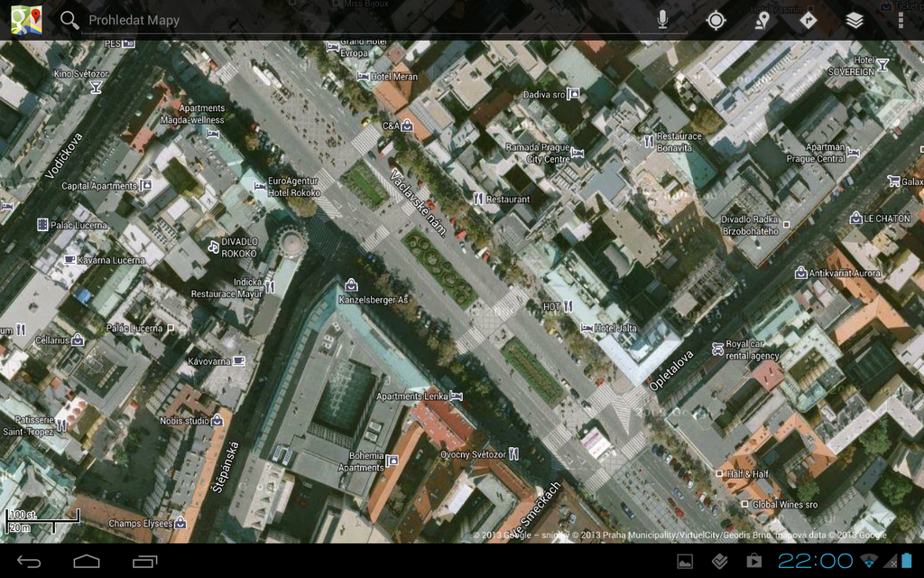The image size is (924, 578).
Task: Tap the microphone voice search icon
Action: tap(662, 20)
